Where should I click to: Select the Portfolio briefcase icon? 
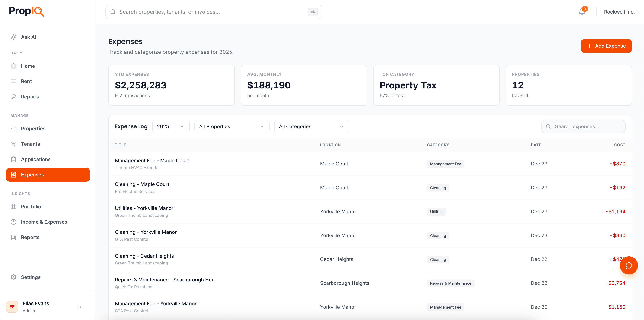pyautogui.click(x=14, y=206)
